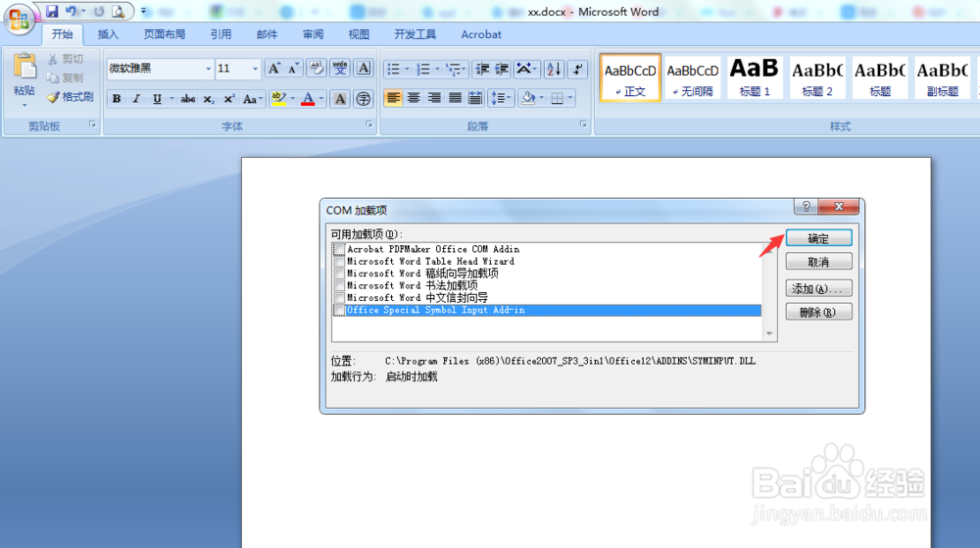Switch to the 引用 tab
Viewport: 980px width, 548px height.
pyautogui.click(x=220, y=34)
